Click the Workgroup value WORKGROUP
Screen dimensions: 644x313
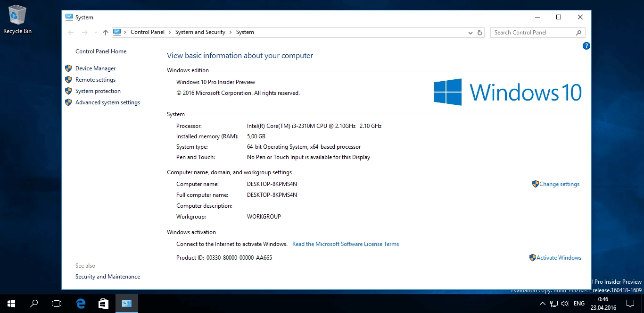pos(264,217)
